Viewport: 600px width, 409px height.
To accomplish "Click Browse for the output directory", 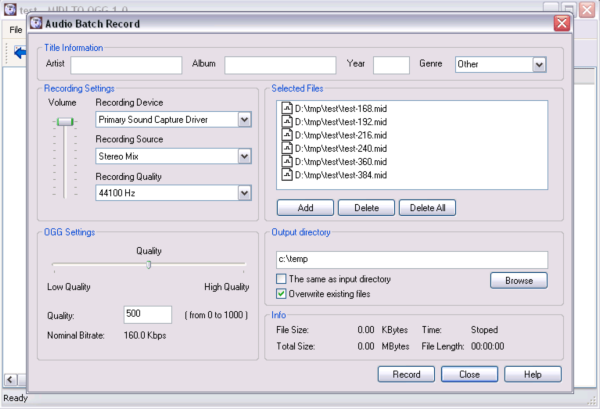I will coord(518,281).
